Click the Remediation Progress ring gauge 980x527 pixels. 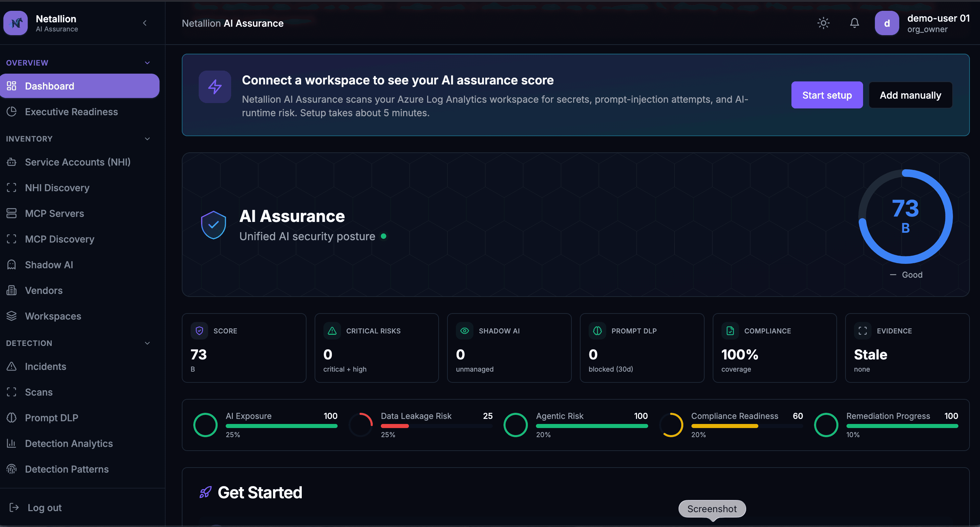point(826,425)
